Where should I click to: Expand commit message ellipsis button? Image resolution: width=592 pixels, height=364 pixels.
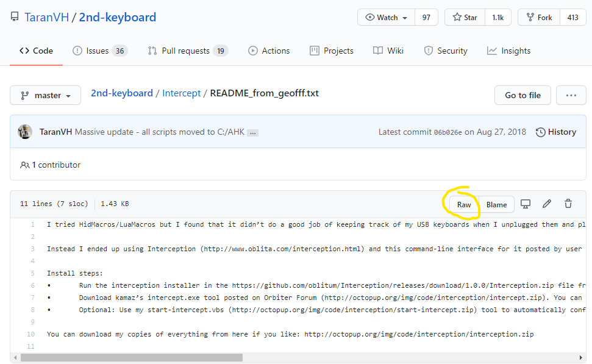point(252,132)
